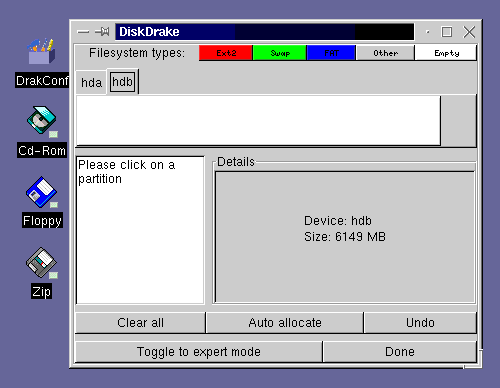500x388 pixels.
Task: Select the hdb disk tab
Action: point(122,82)
